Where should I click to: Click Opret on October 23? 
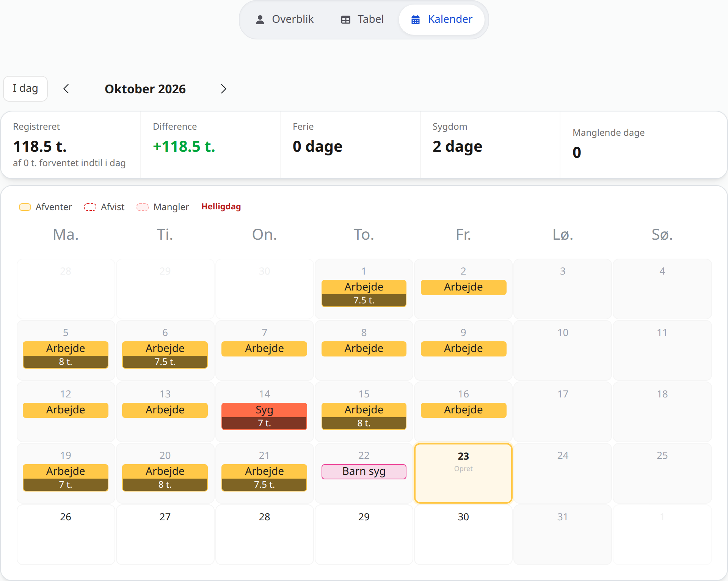coord(463,469)
